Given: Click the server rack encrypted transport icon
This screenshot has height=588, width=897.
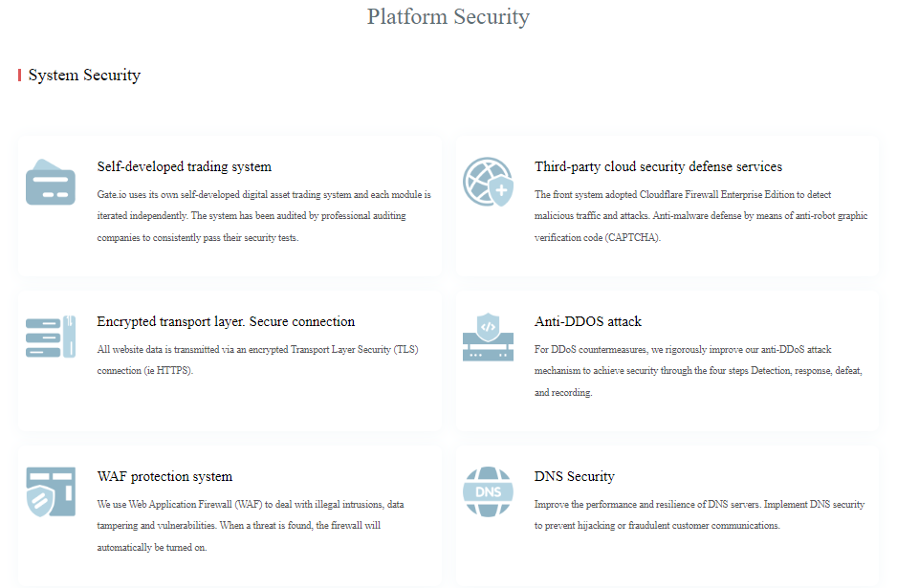Looking at the screenshot, I should click(51, 337).
